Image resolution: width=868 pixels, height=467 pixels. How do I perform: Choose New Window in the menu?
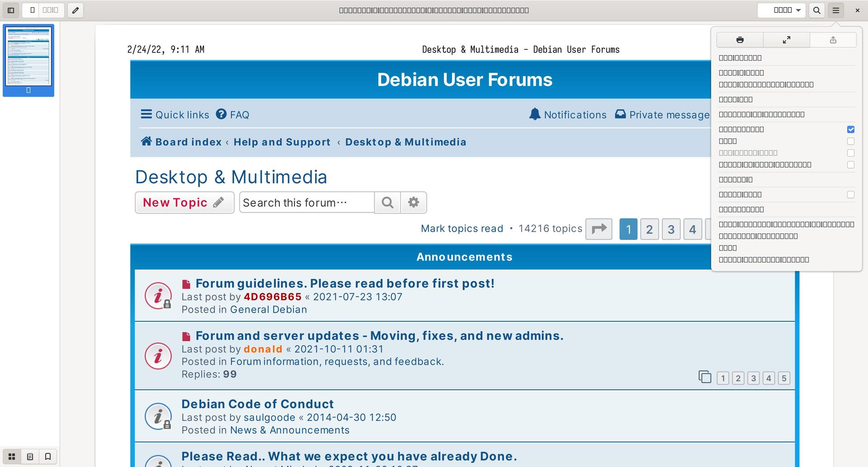[787, 58]
